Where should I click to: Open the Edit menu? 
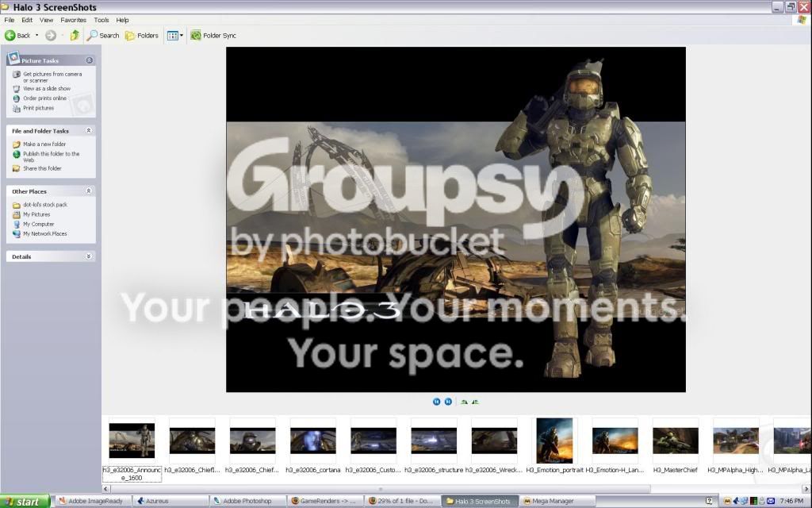click(27, 20)
